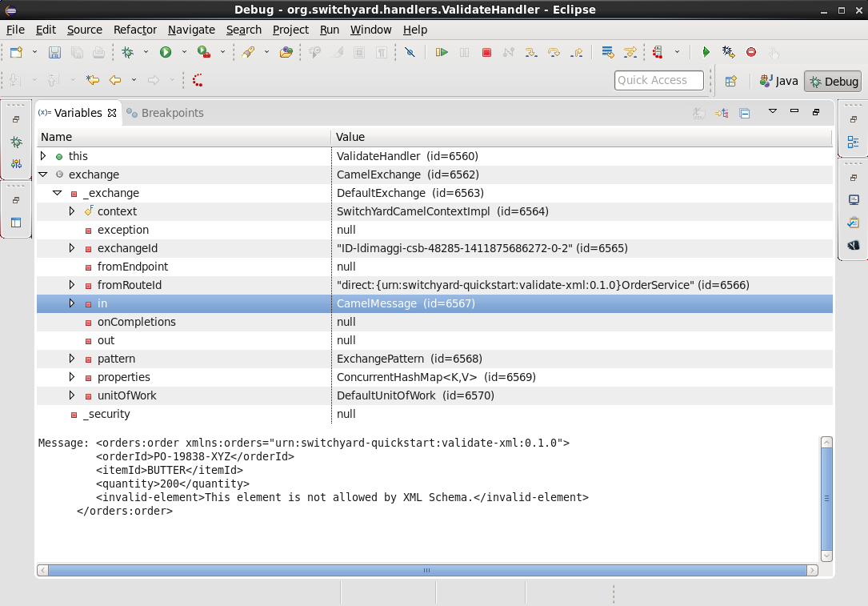Viewport: 868px width, 606px height.
Task: Click the Quick Access search field
Action: tap(658, 80)
